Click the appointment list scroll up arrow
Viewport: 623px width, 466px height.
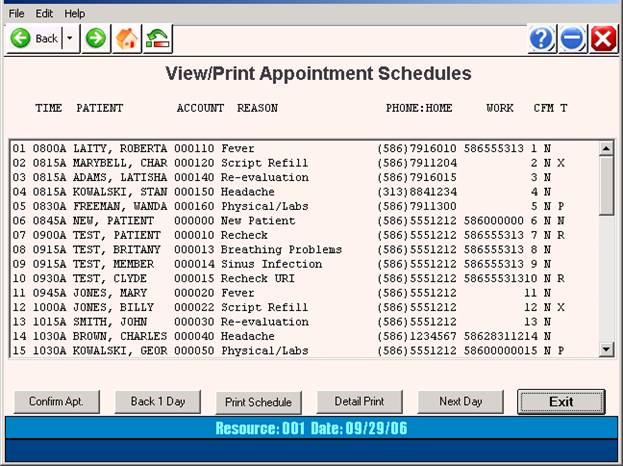point(606,148)
